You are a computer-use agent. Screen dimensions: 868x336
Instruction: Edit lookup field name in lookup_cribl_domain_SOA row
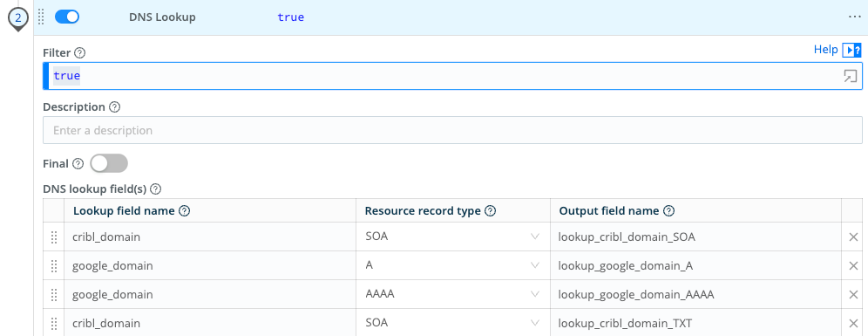(x=210, y=237)
